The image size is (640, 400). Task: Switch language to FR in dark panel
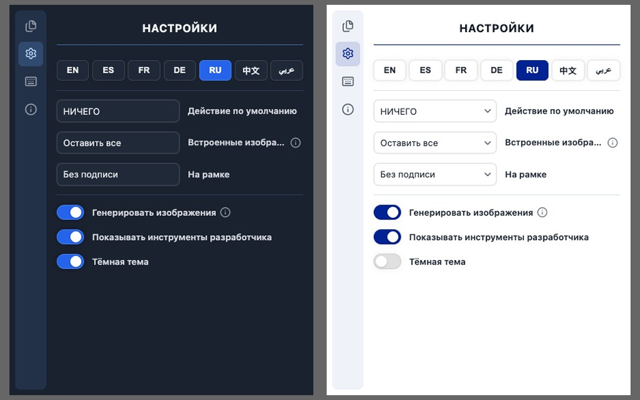point(144,70)
